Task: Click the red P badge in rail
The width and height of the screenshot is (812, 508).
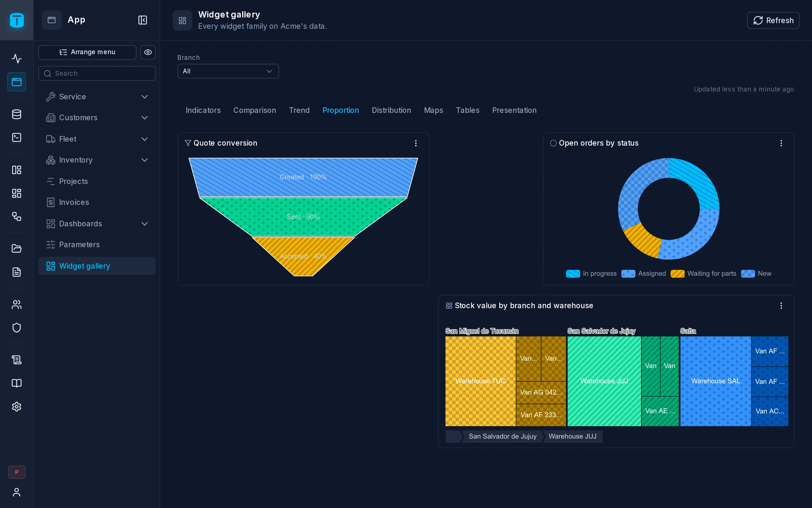Action: click(16, 472)
